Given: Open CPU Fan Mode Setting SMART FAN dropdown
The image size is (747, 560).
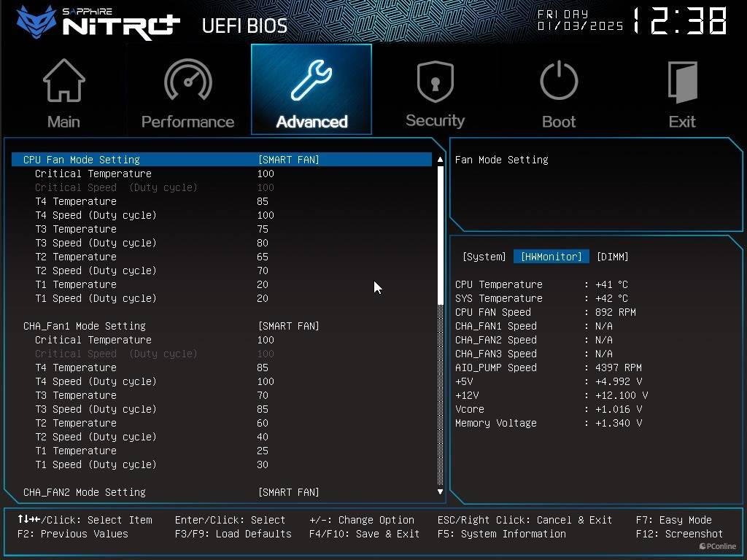Looking at the screenshot, I should [x=289, y=160].
